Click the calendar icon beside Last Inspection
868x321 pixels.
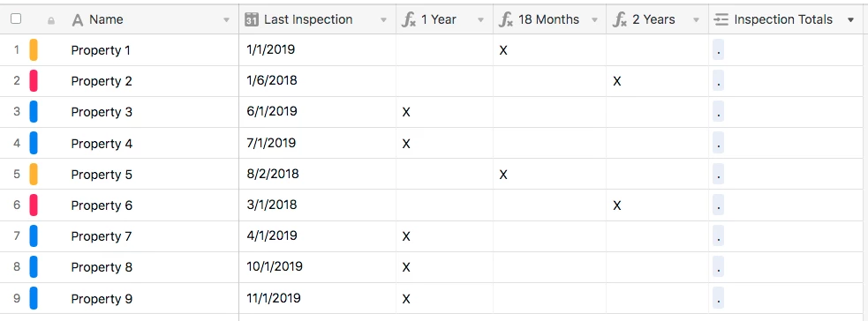point(252,20)
